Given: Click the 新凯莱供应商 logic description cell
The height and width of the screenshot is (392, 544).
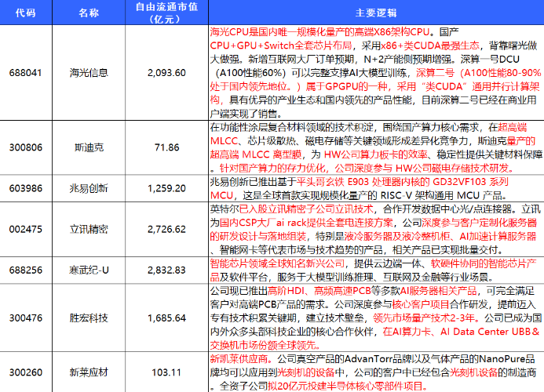Looking at the screenshot, I should pyautogui.click(x=377, y=372).
